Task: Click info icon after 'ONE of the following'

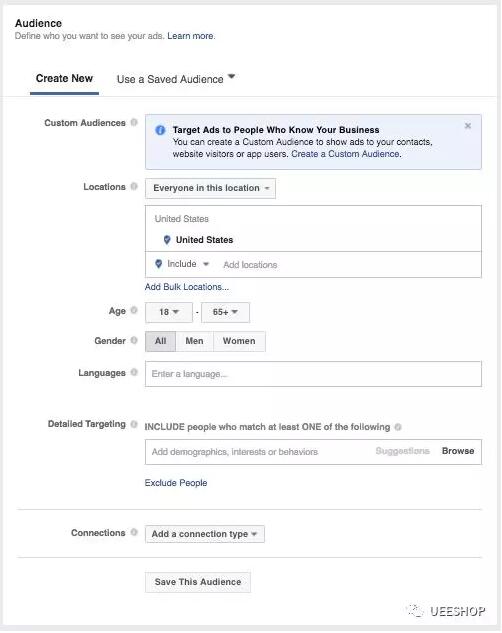Action: [398, 427]
